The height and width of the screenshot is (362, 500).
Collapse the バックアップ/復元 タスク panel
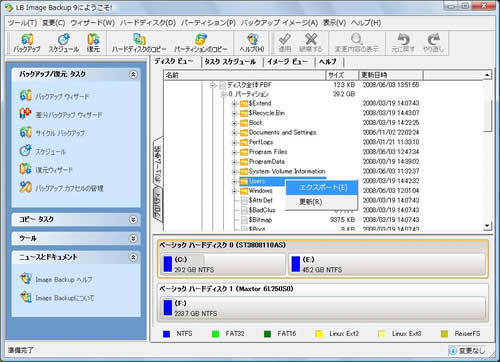tap(133, 74)
